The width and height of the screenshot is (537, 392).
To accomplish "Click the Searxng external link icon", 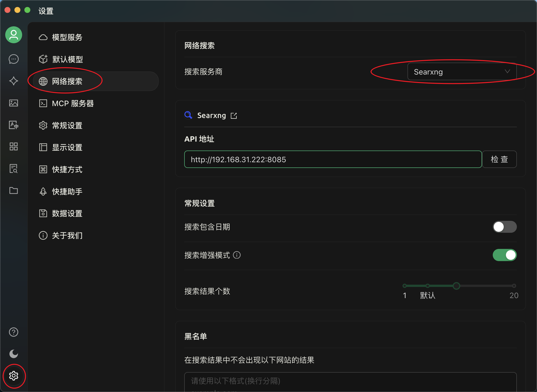I will coord(234,116).
